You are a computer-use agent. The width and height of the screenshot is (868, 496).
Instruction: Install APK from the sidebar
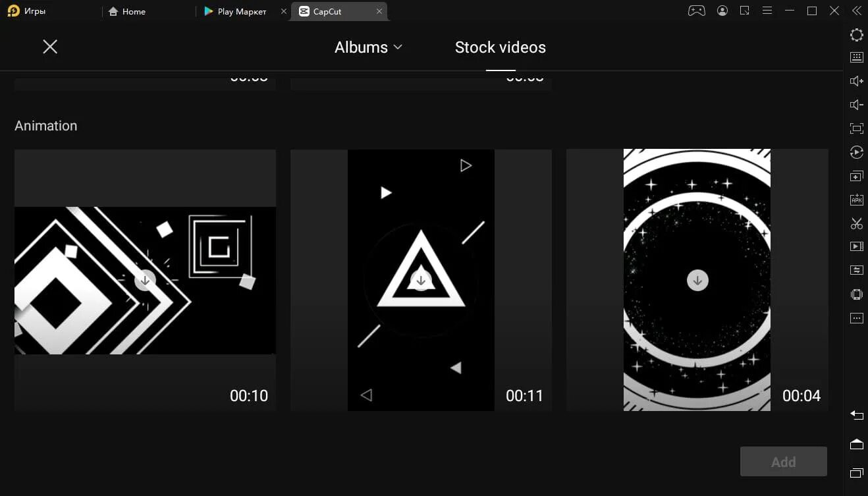pyautogui.click(x=856, y=200)
